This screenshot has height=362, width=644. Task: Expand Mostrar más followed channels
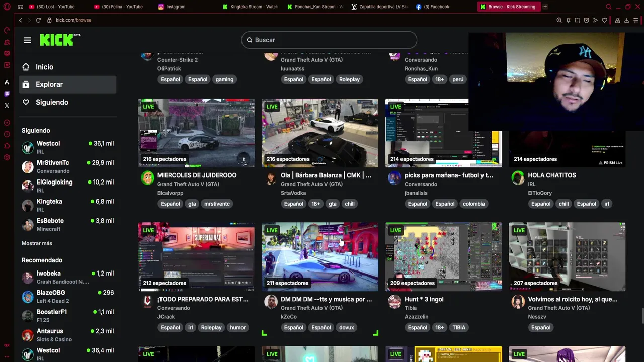click(x=37, y=243)
